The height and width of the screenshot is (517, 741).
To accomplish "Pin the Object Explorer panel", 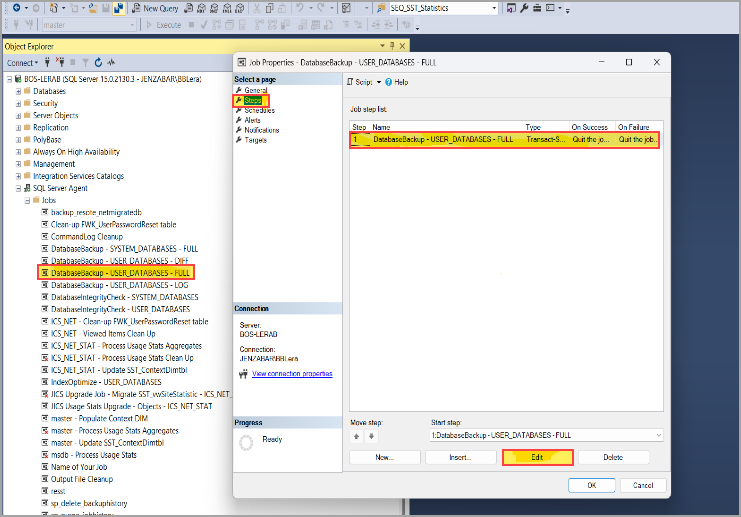I will (x=392, y=46).
